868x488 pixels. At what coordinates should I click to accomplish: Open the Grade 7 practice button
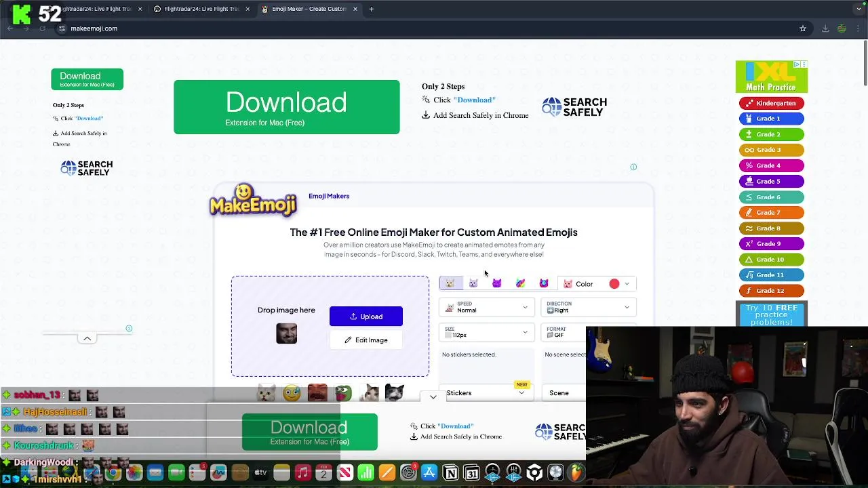click(x=772, y=212)
